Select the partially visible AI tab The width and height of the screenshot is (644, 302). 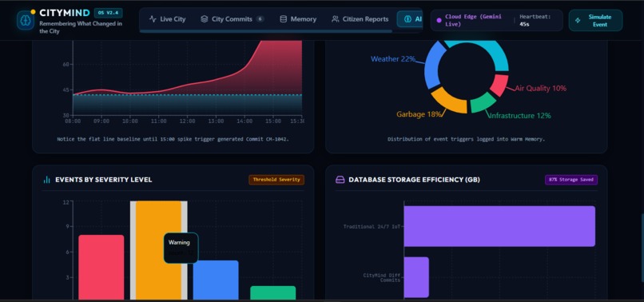point(410,19)
